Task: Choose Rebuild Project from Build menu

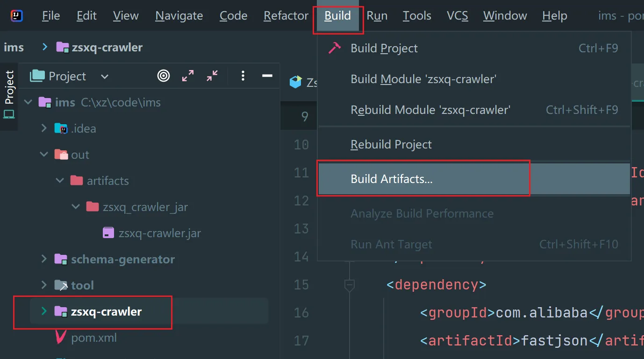Action: [x=391, y=144]
